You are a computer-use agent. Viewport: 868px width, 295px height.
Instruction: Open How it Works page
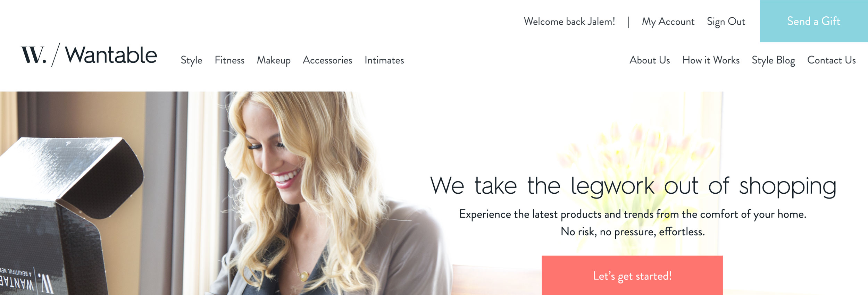point(711,60)
